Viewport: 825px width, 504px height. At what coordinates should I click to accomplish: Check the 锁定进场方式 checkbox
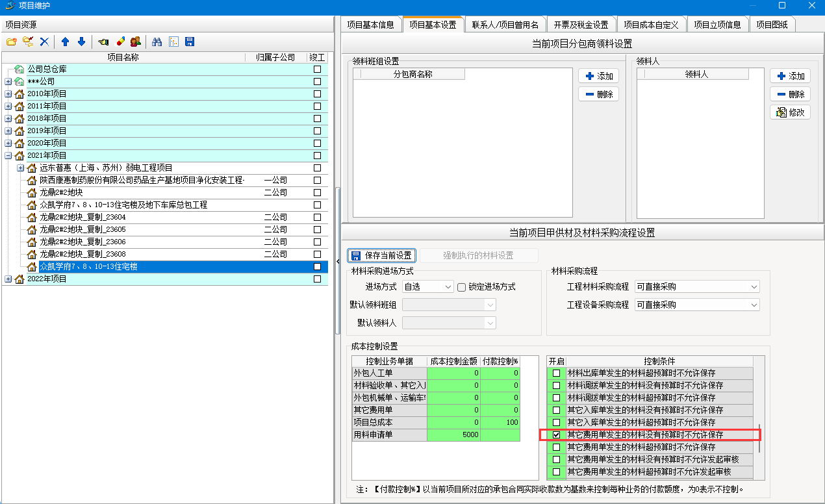click(462, 286)
